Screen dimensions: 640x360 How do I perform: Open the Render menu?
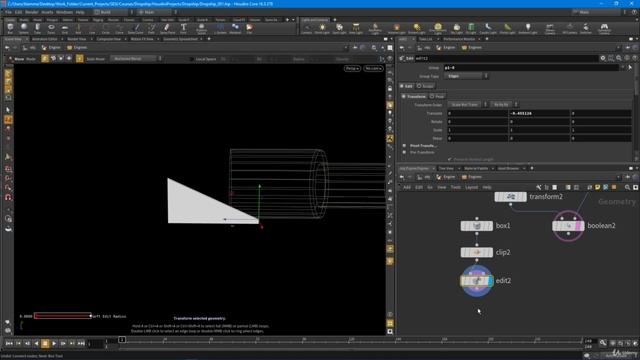tap(31, 12)
